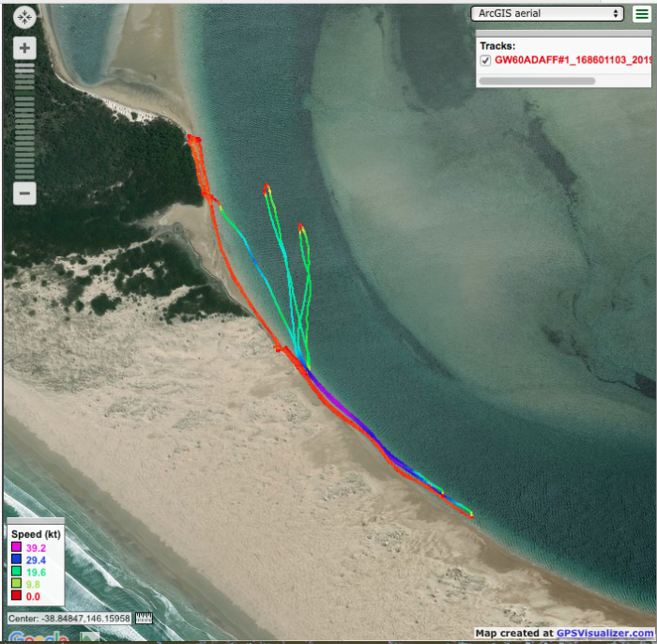Click the blue 29.4 kt speed swatch
The width and height of the screenshot is (657, 644).
click(16, 559)
